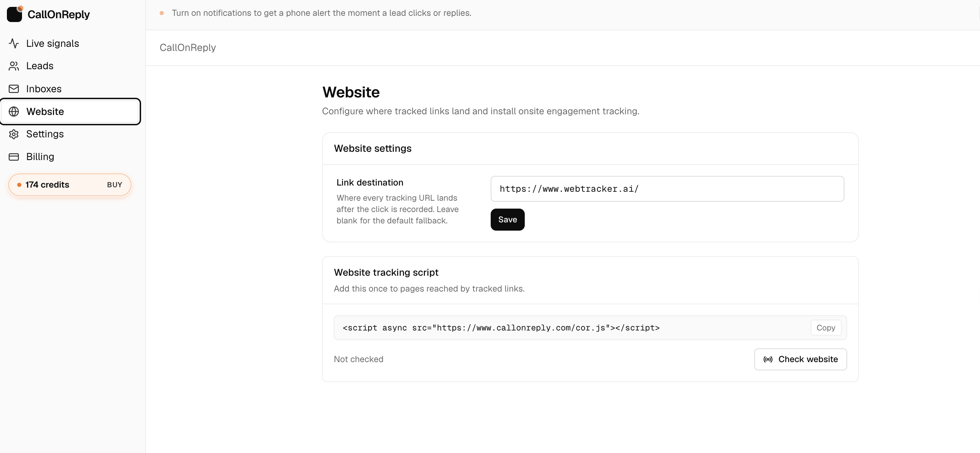Image resolution: width=980 pixels, height=453 pixels.
Task: Click the Check website button
Action: coord(800,359)
